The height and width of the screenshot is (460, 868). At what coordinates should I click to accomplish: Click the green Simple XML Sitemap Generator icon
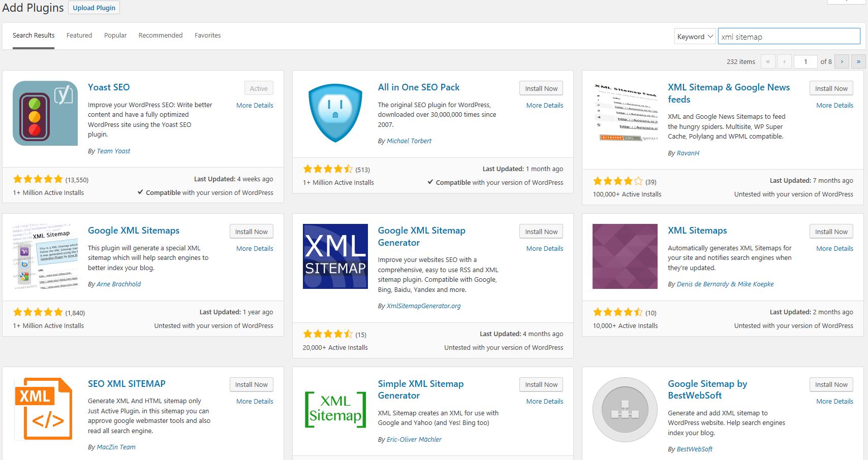tap(335, 409)
